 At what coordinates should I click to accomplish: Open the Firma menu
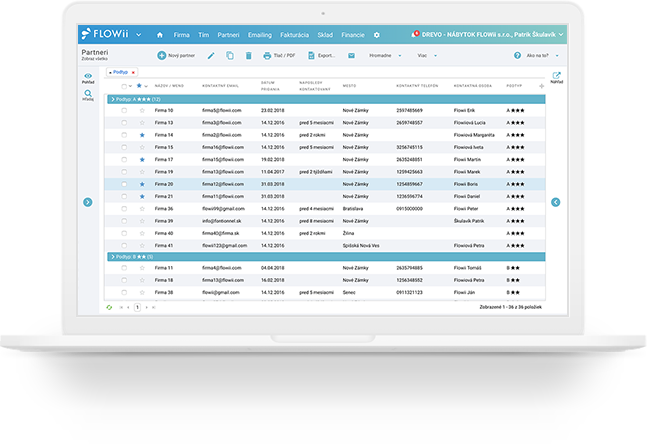coord(181,35)
